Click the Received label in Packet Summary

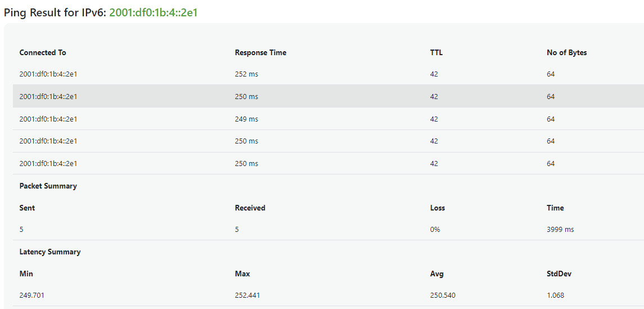click(250, 208)
